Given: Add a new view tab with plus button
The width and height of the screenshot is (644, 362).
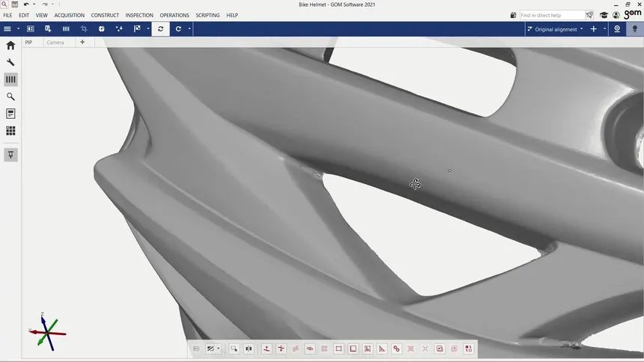Looking at the screenshot, I should pos(82,43).
